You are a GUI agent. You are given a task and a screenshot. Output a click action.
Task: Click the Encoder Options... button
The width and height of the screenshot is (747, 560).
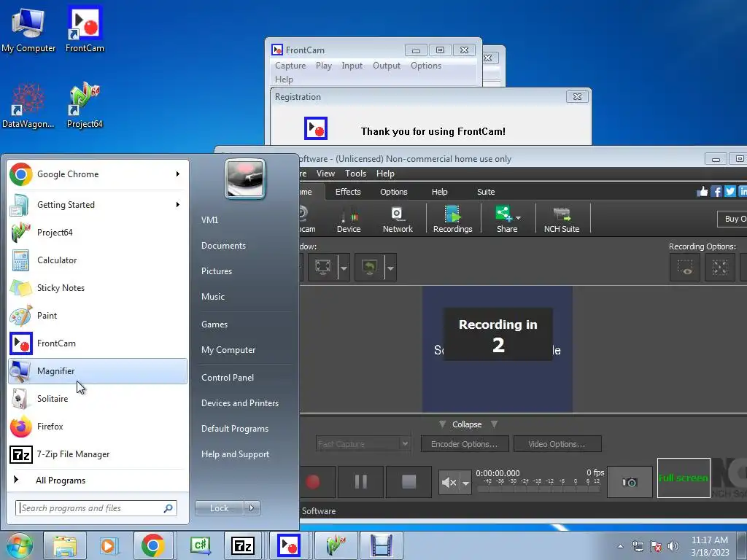[465, 444]
